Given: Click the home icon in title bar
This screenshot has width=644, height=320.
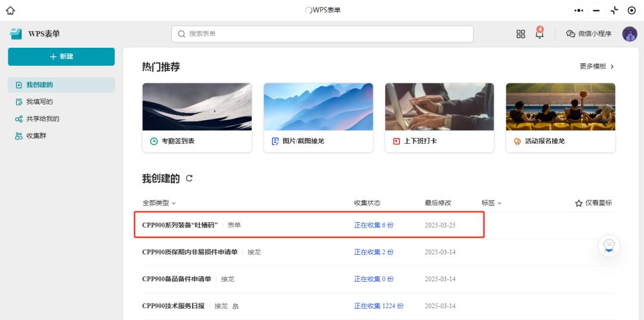Looking at the screenshot, I should point(10,10).
